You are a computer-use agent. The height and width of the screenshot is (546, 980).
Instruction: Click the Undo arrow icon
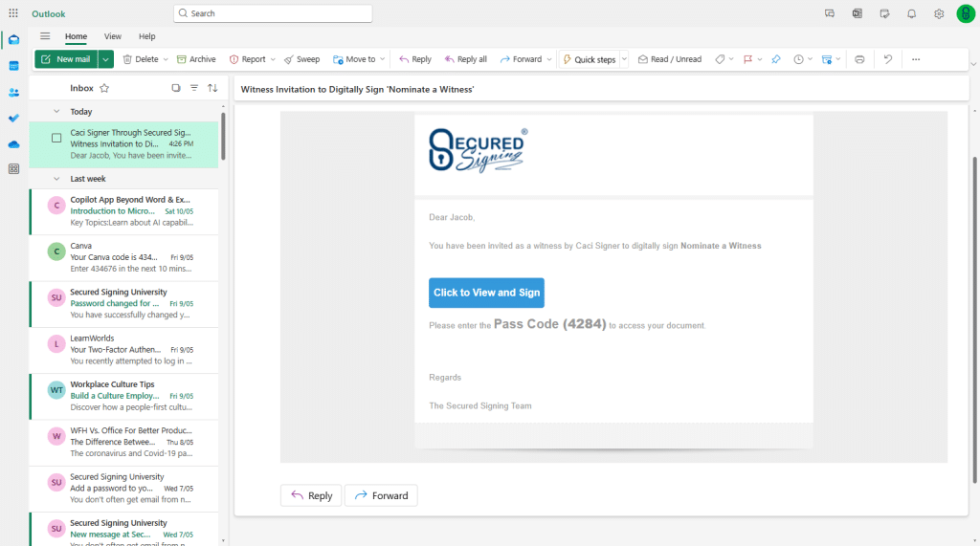[888, 59]
